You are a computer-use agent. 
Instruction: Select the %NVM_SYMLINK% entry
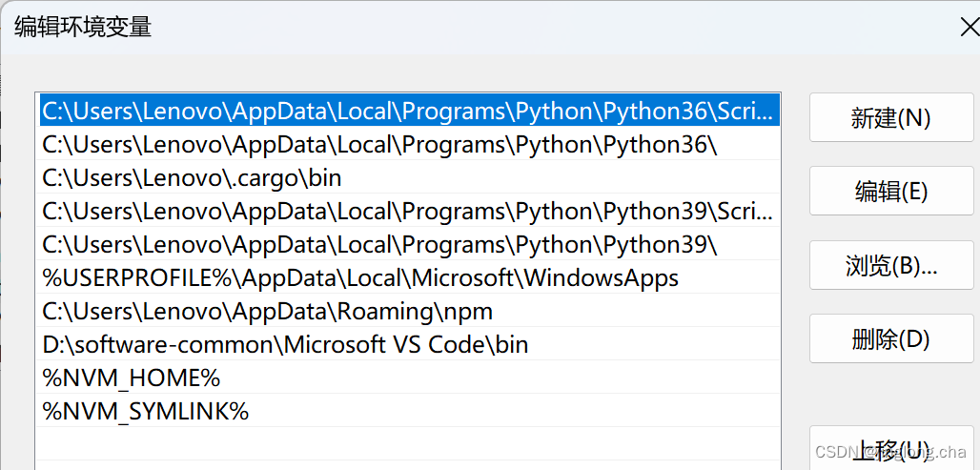coord(409,411)
